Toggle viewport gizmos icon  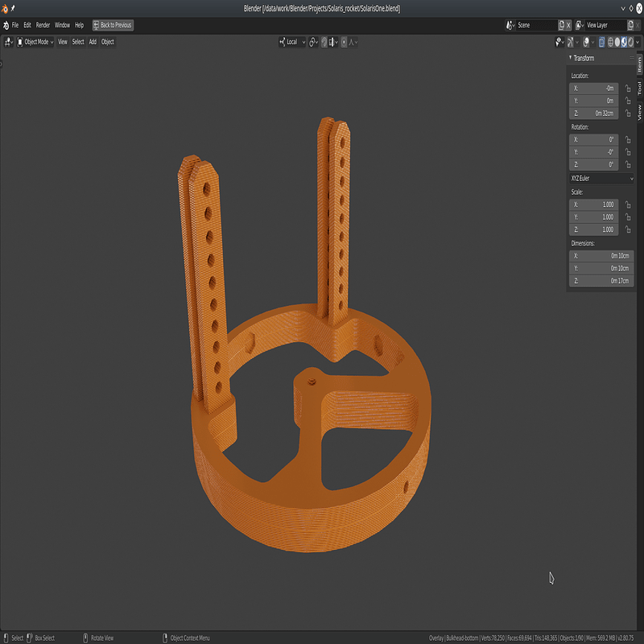coord(571,42)
